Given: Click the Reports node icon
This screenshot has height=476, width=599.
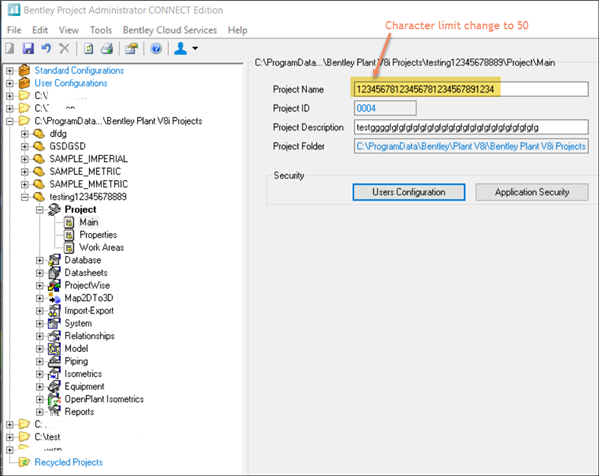Looking at the screenshot, I should (x=54, y=411).
